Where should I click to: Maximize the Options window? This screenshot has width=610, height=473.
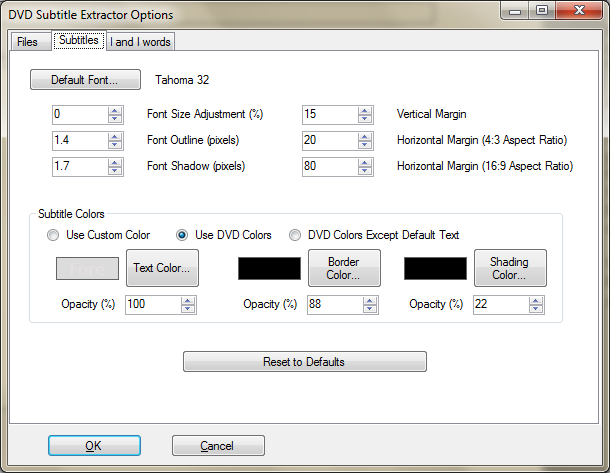[x=542, y=11]
